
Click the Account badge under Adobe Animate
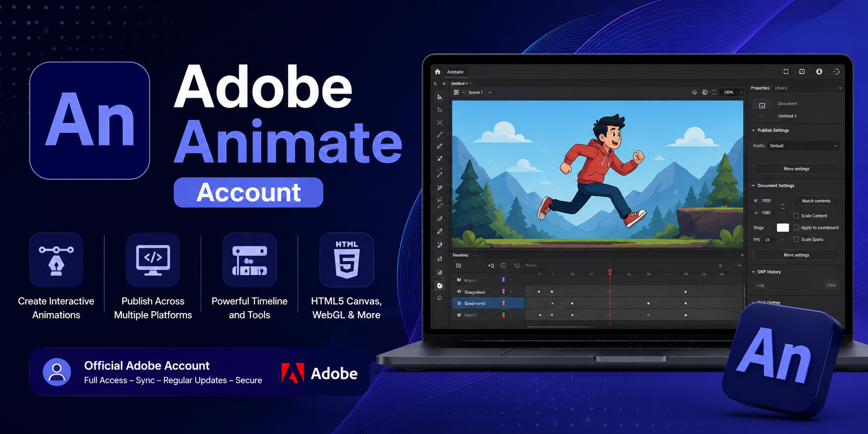coord(249,192)
